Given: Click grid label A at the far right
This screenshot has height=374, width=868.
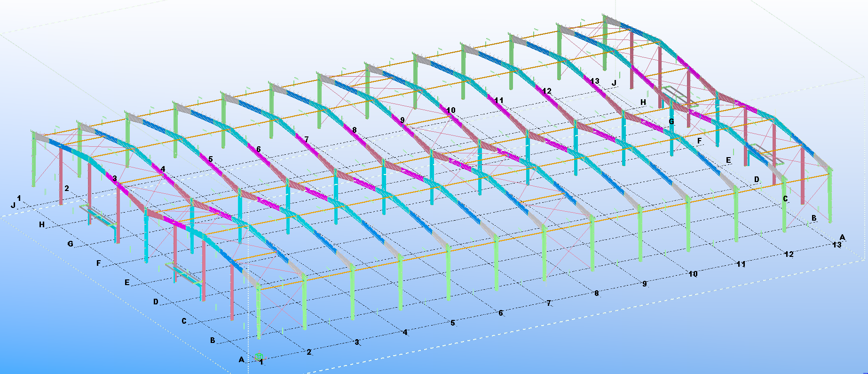Looking at the screenshot, I should click(x=843, y=237).
